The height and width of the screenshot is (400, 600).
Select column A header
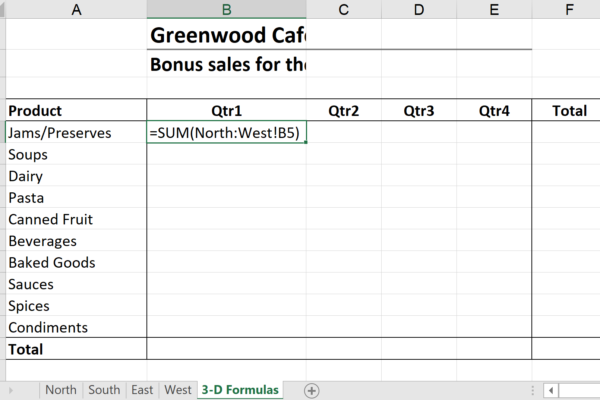[76, 9]
